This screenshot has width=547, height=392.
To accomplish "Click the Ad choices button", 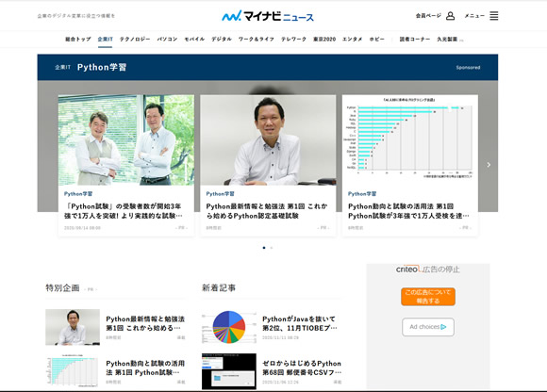I will click(x=428, y=327).
